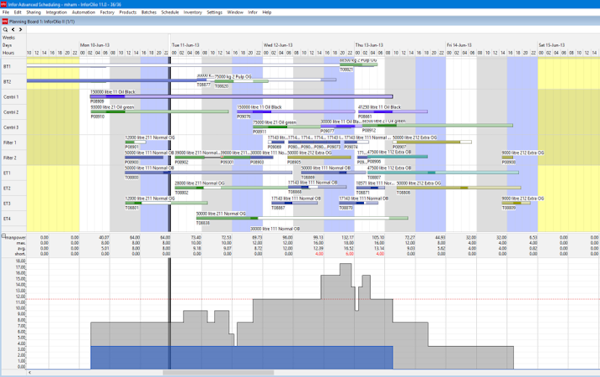Click the horizontal scrollbar left arrow
This screenshot has width=600, height=377.
coord(29,372)
